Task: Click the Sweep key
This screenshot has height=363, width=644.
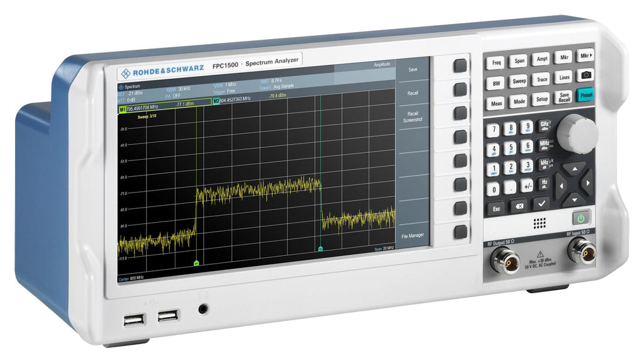Action: tap(519, 81)
